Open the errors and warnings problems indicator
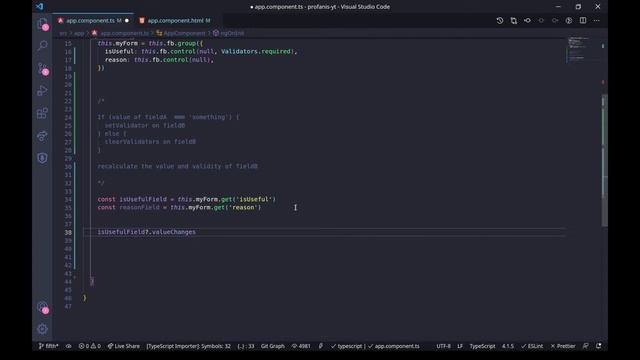 (89, 346)
